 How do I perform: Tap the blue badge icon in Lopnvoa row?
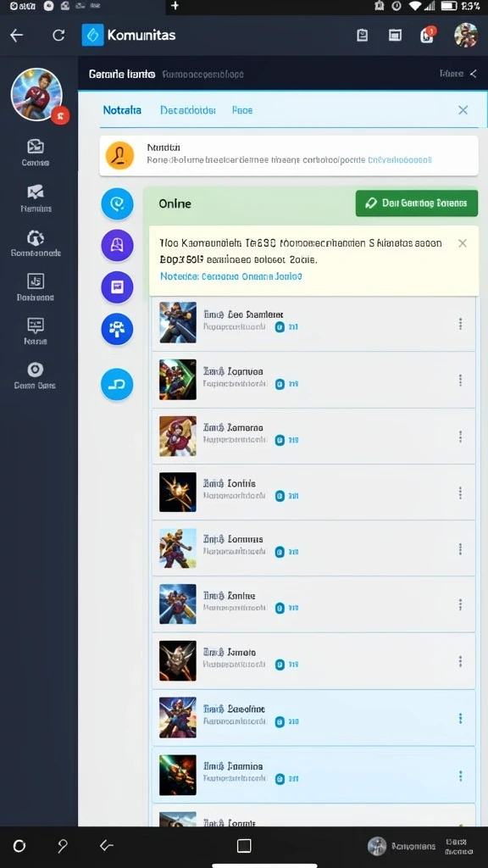pyautogui.click(x=280, y=384)
